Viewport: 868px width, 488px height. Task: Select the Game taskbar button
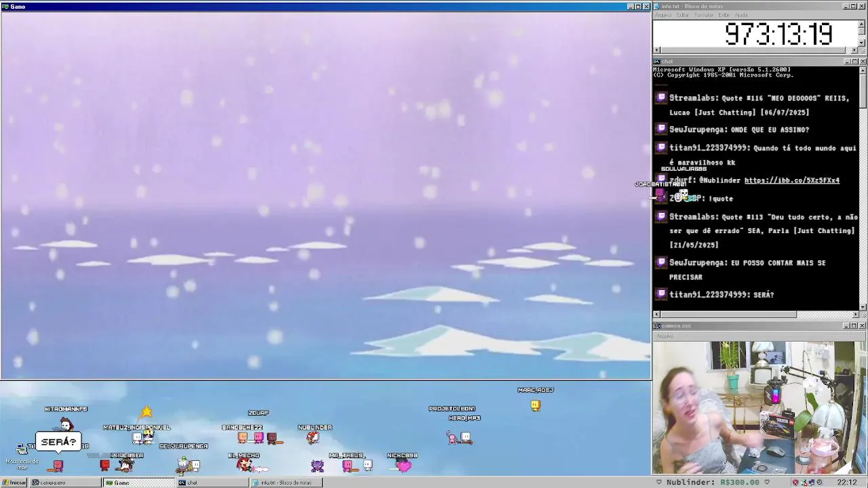[138, 483]
